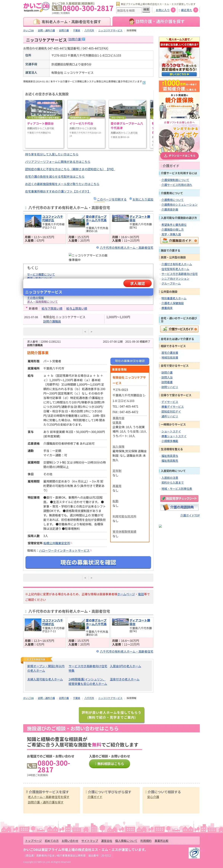Open 訪問介護職員 job link in table
Viewport: 223px width, 868px height.
point(52,321)
